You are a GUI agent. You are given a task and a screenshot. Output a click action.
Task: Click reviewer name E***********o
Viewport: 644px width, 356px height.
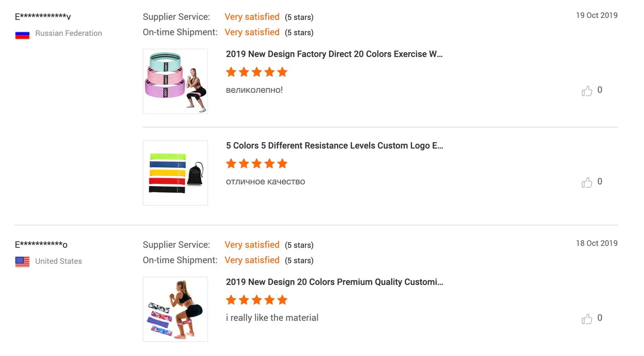41,245
